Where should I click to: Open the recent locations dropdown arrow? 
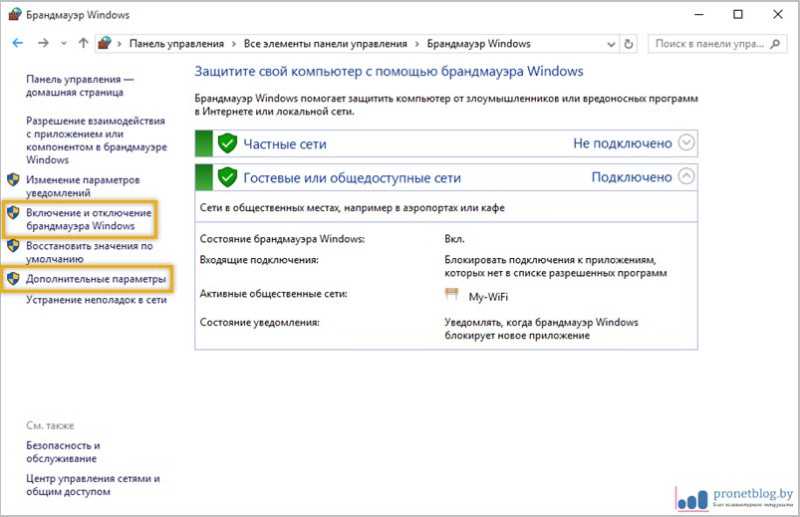click(64, 44)
